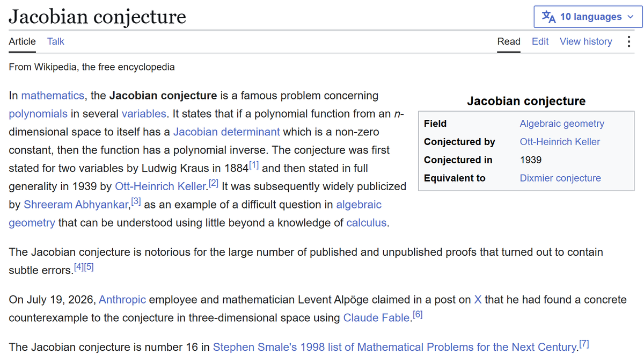Open the Claude Fable link
The image size is (644, 361).
pos(377,318)
